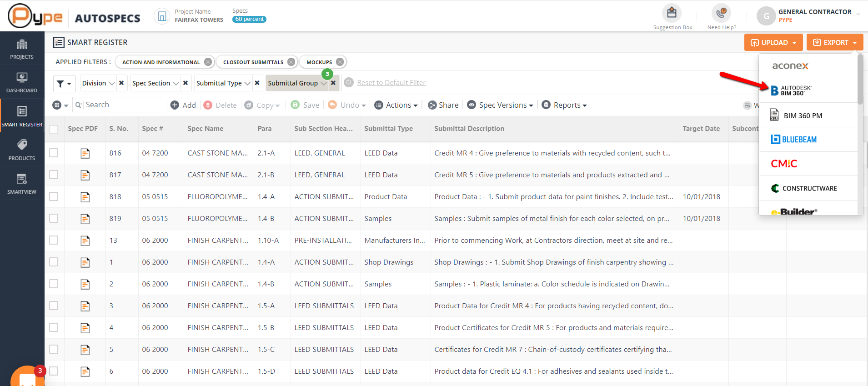Check the box for row 818
The width and height of the screenshot is (868, 386).
[x=54, y=196]
